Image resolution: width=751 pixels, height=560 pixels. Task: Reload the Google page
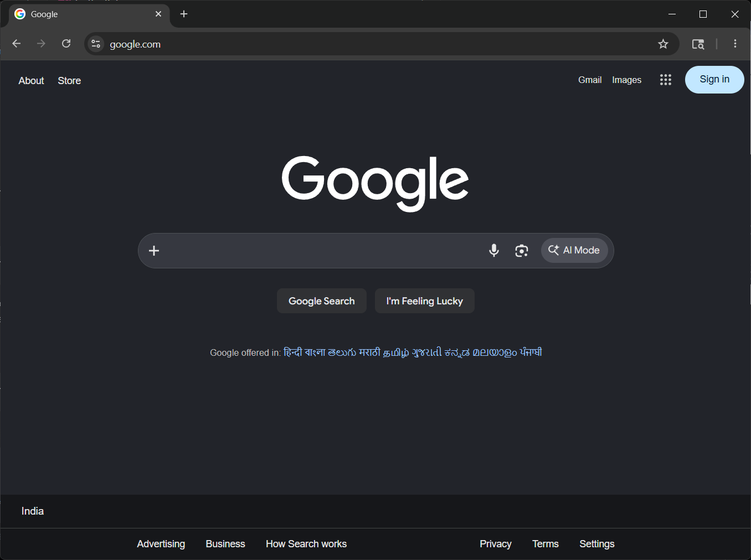click(x=66, y=44)
